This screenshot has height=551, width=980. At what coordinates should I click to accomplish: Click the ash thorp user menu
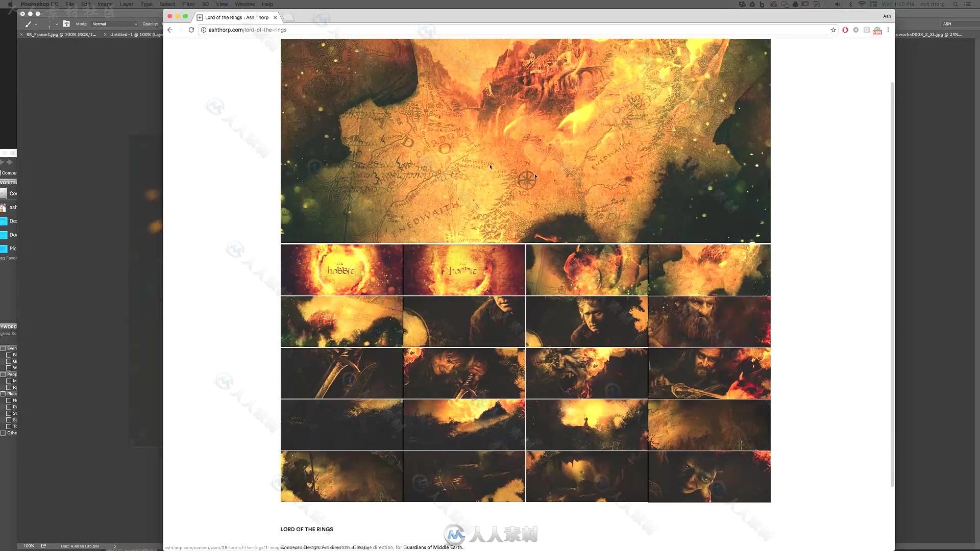tap(933, 4)
